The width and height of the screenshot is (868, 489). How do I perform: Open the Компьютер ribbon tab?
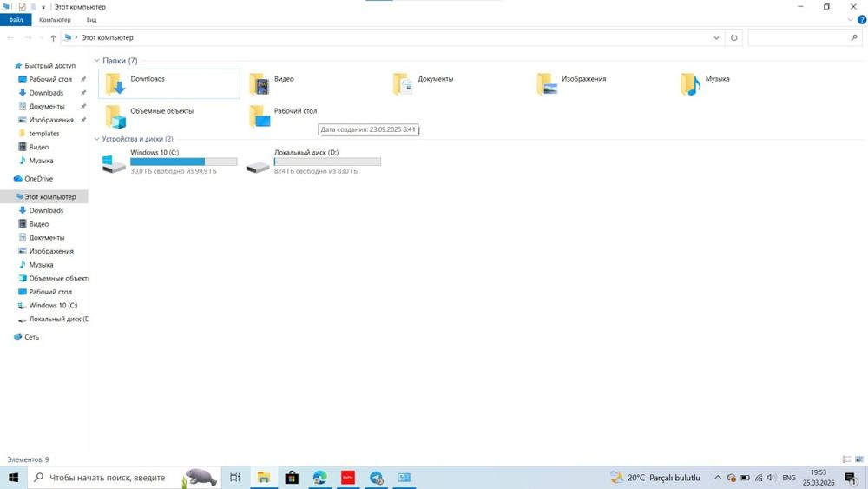pos(55,20)
